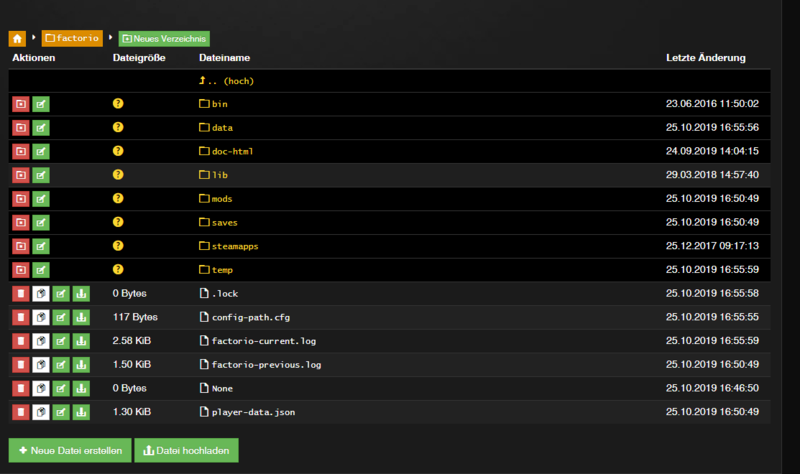Screen dimensions: 800x474
Task: Edit the None file with green icon
Action: [x=61, y=388]
